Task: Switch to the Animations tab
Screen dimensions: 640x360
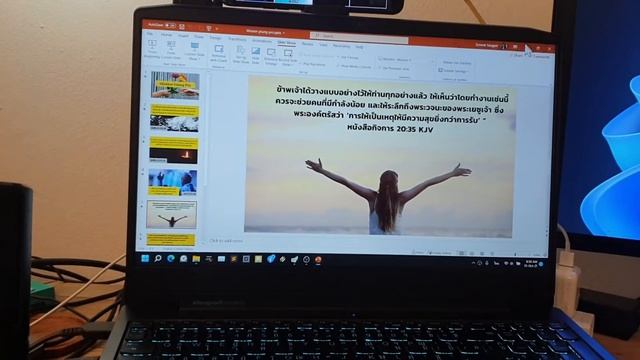Action: pyautogui.click(x=262, y=40)
